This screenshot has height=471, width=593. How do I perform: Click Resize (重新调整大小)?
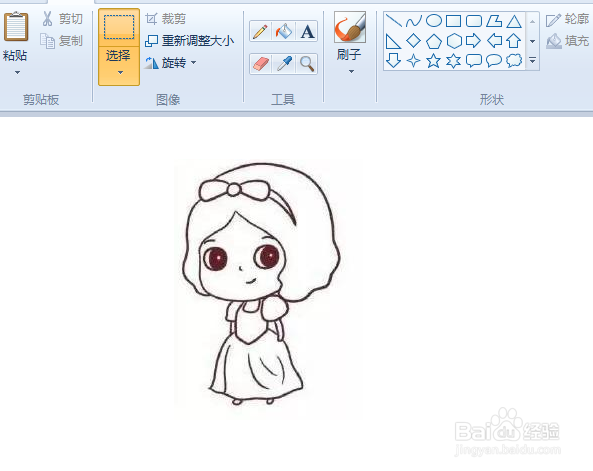tap(189, 41)
